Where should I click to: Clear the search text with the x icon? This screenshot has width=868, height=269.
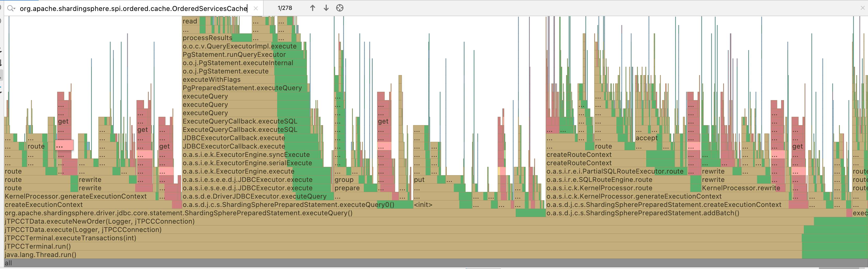click(256, 8)
